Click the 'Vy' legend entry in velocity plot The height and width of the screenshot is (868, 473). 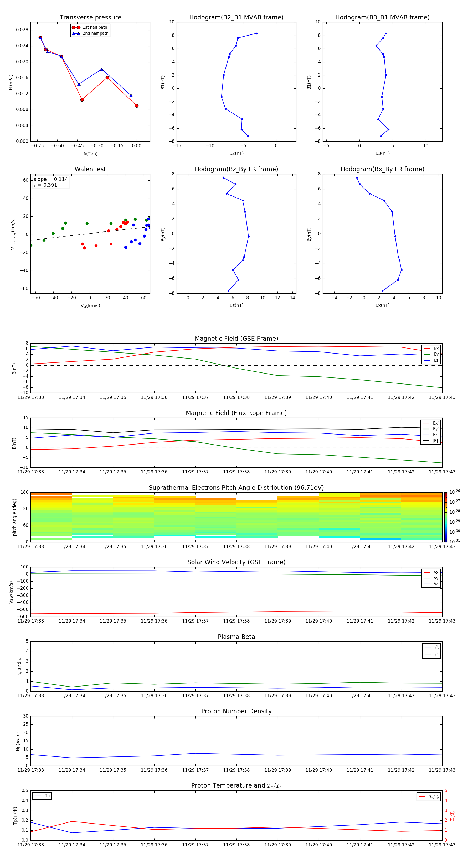tap(431, 578)
